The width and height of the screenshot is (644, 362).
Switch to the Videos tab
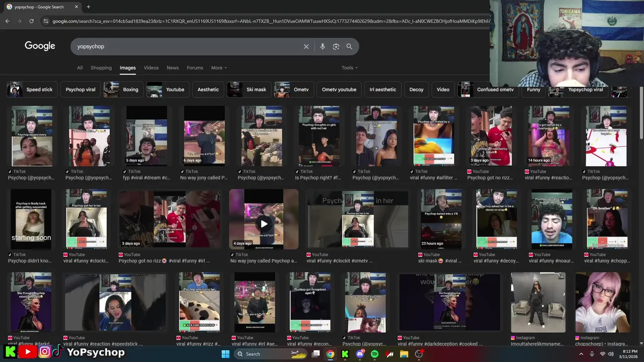[x=151, y=68]
